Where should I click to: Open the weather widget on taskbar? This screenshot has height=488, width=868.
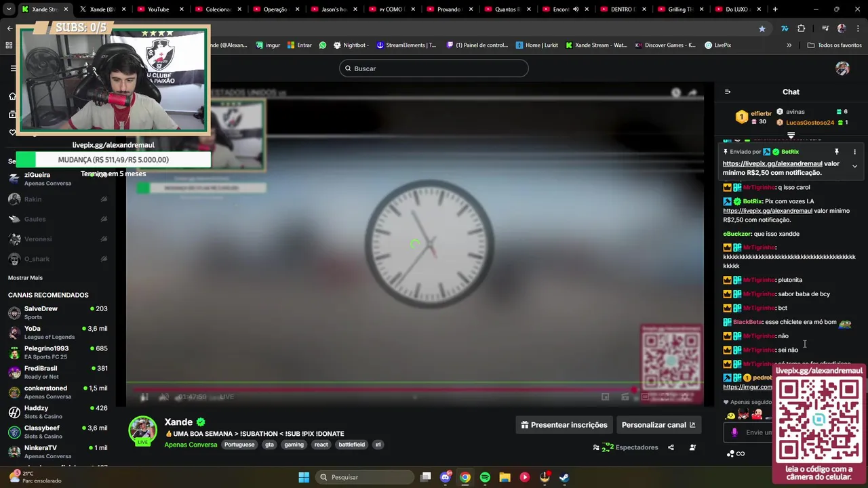(35, 477)
